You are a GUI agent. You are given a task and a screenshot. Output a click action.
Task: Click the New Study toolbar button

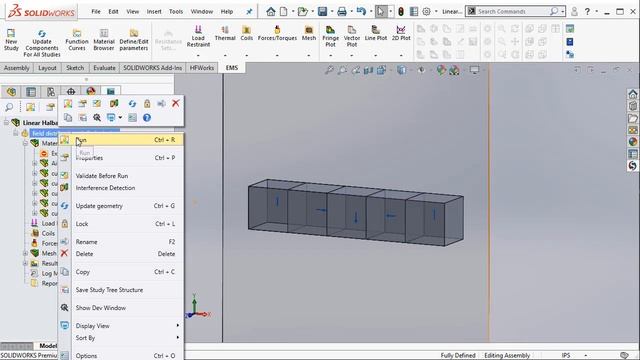point(11,39)
